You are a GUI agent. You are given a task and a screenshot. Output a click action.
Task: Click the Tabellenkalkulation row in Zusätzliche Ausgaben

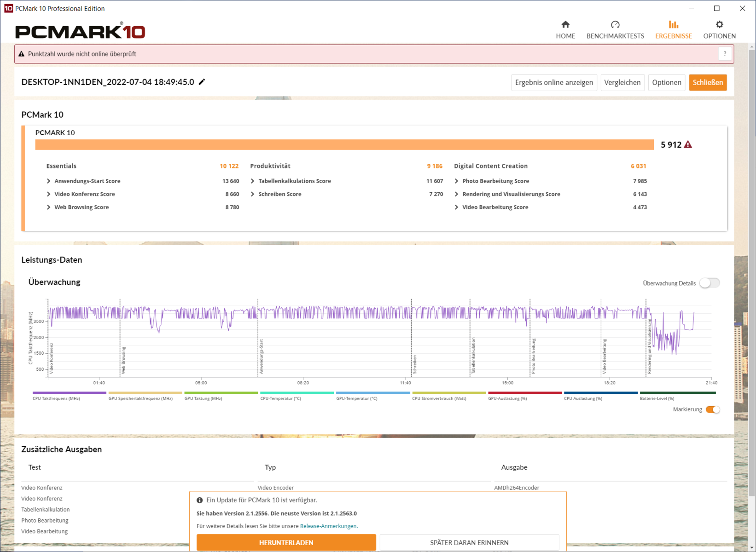tap(46, 510)
